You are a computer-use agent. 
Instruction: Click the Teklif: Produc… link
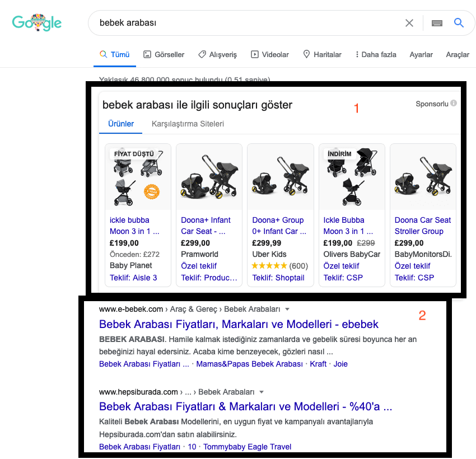coord(209,278)
